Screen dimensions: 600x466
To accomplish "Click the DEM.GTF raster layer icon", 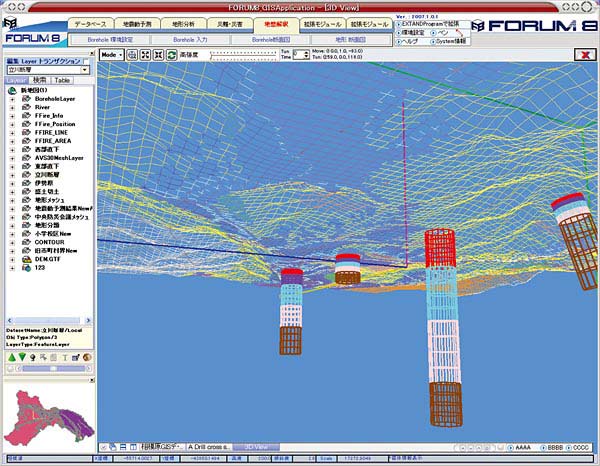I will (x=26, y=259).
